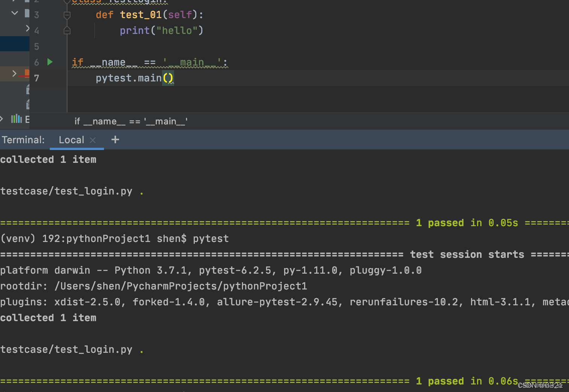The height and width of the screenshot is (392, 569).
Task: Click the print("hello") statement
Action: (162, 31)
